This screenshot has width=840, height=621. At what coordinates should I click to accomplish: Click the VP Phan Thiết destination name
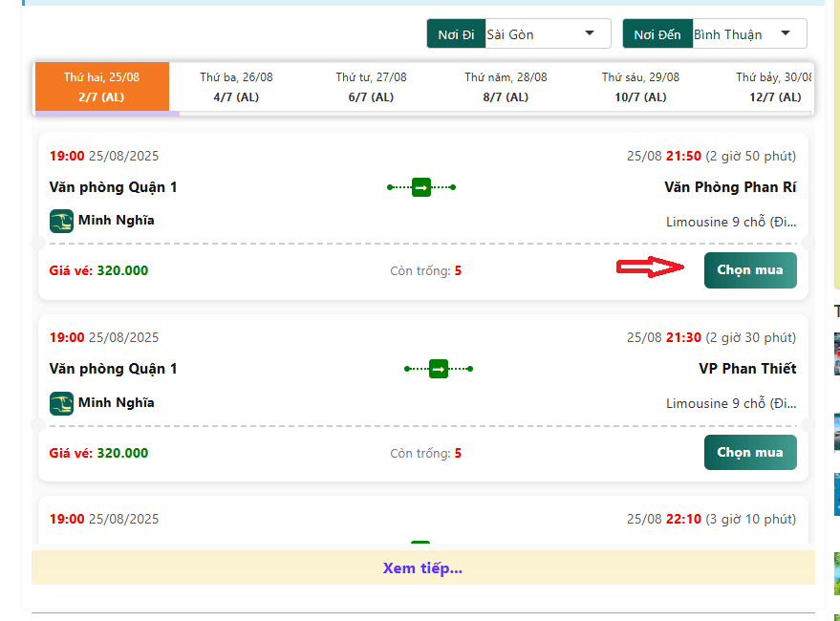tap(747, 369)
